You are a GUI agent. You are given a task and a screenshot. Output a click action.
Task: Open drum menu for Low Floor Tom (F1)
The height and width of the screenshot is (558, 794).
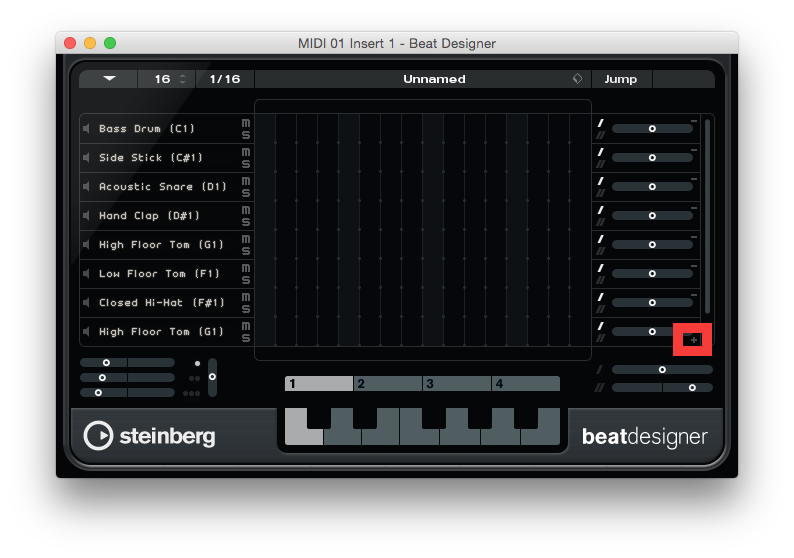[x=160, y=273]
